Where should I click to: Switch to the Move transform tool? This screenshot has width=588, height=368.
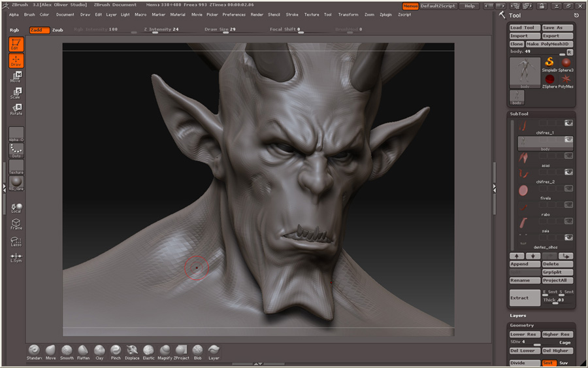(16, 77)
